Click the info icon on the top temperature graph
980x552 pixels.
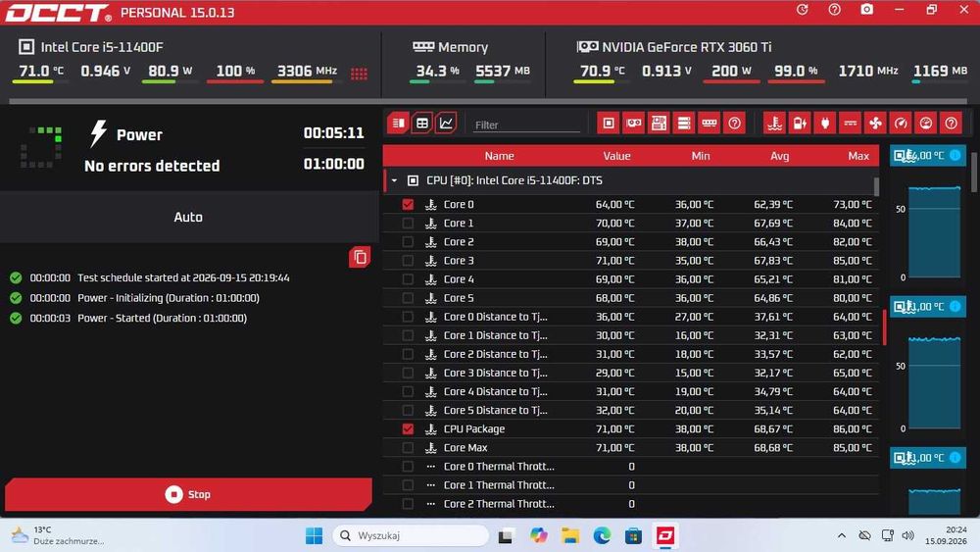pyautogui.click(x=955, y=155)
